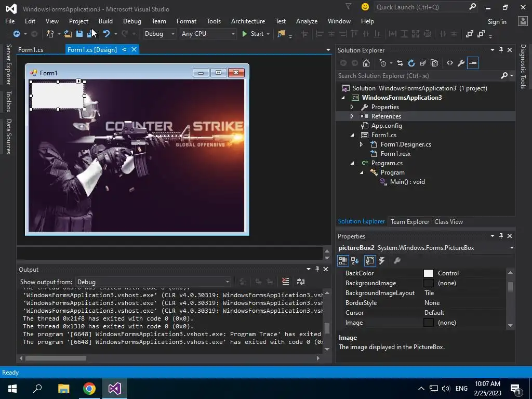Toggle Properties view button in the Properties panel
This screenshot has width=532, height=399.
pyautogui.click(x=370, y=261)
